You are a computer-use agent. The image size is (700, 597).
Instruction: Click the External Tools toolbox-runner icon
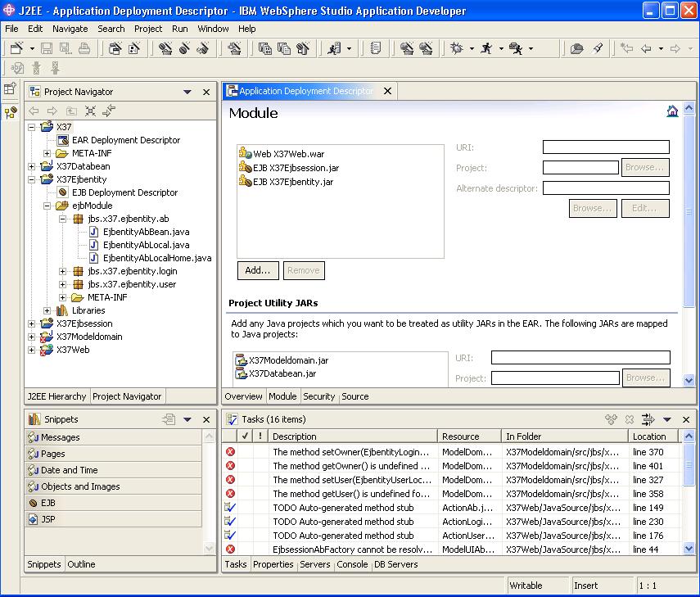[x=516, y=48]
